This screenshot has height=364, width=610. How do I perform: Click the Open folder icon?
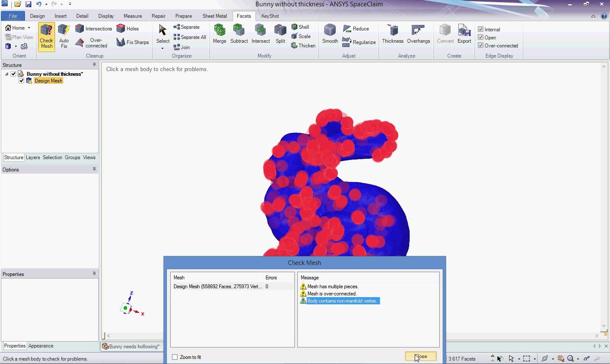pyautogui.click(x=17, y=4)
